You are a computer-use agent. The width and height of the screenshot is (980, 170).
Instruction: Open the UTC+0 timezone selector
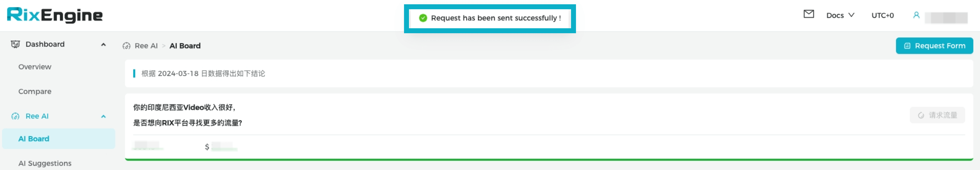(x=882, y=15)
